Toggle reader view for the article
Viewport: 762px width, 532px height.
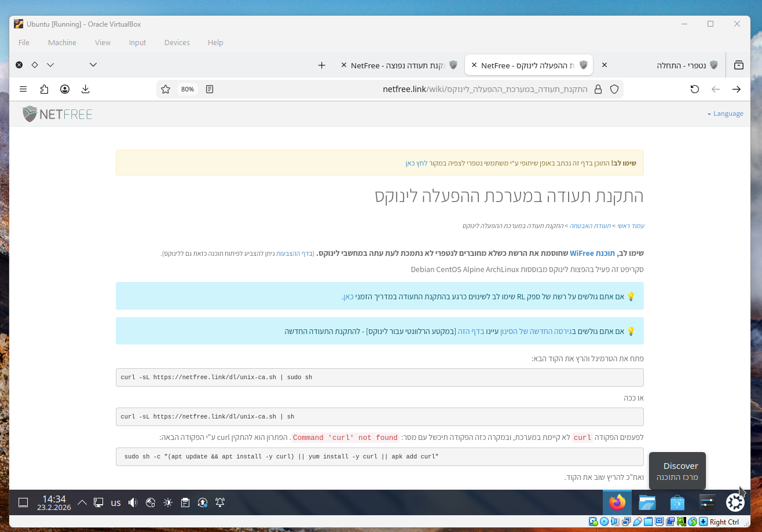coord(209,89)
